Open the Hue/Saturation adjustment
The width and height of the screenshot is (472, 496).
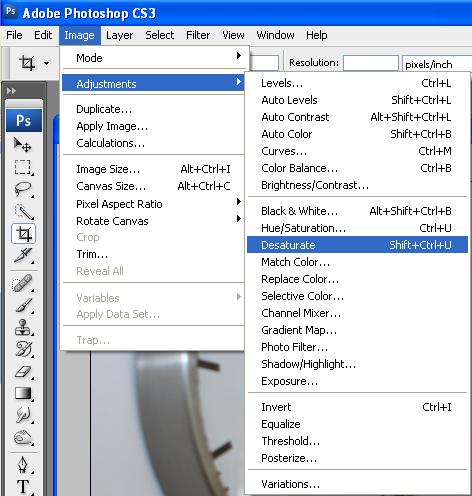[x=357, y=228]
